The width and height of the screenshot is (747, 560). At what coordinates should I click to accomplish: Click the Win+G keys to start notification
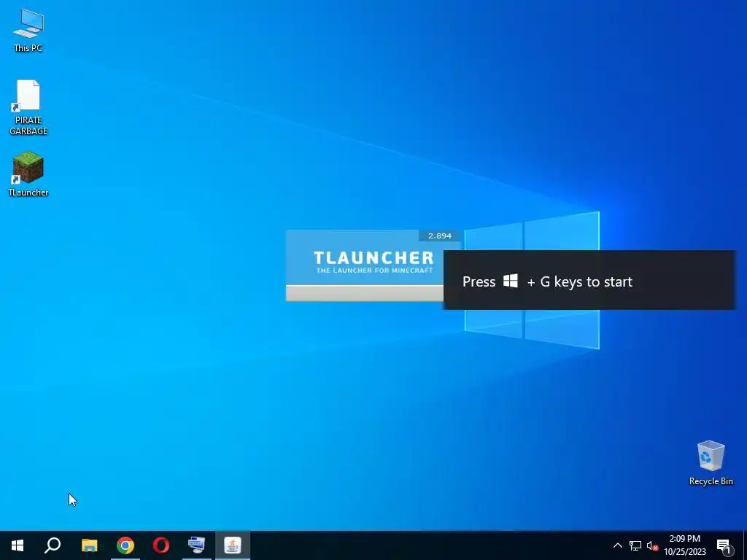coord(589,281)
